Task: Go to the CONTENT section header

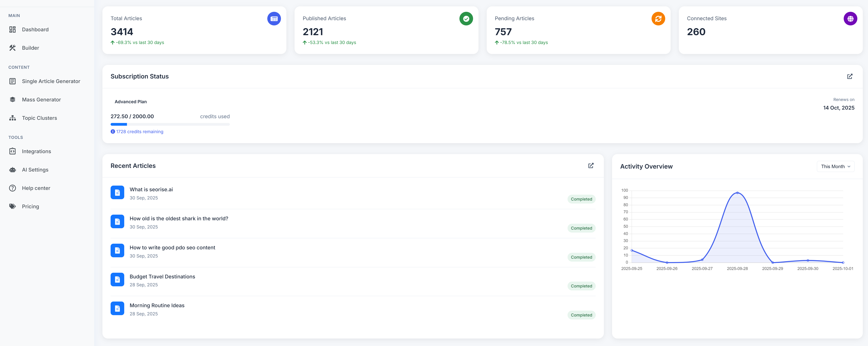Action: (x=19, y=67)
